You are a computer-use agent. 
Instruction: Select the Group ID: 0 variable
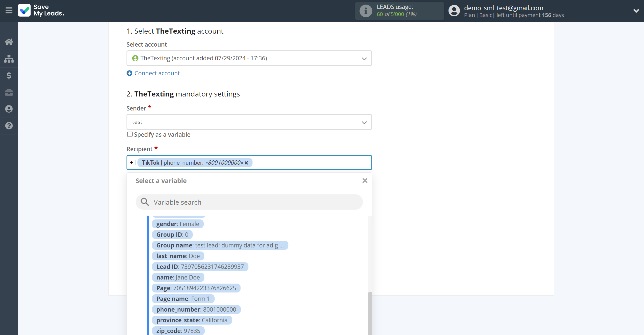(172, 235)
